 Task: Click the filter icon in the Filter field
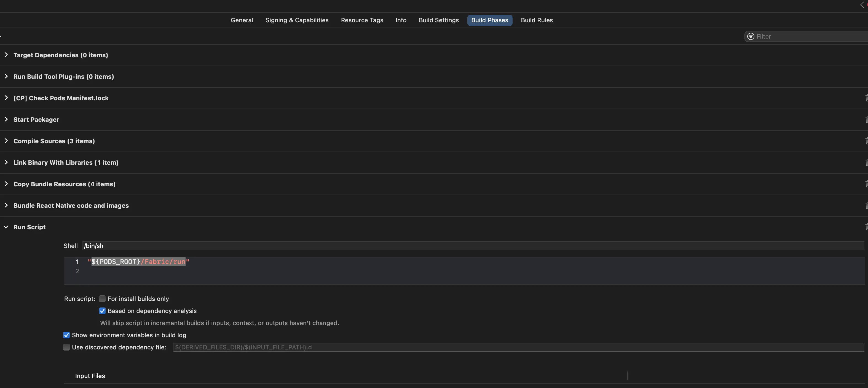click(751, 36)
